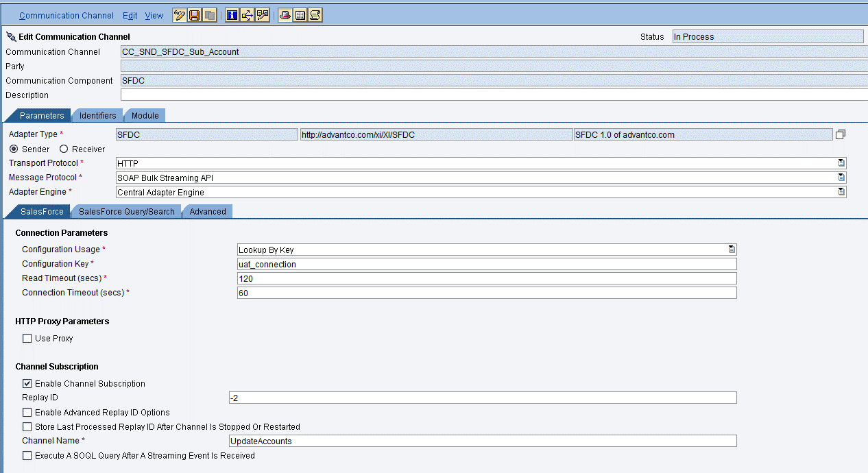Screen dimensions: 868x473
Task: Open the Transport Protocol dropdown
Action: (841, 163)
